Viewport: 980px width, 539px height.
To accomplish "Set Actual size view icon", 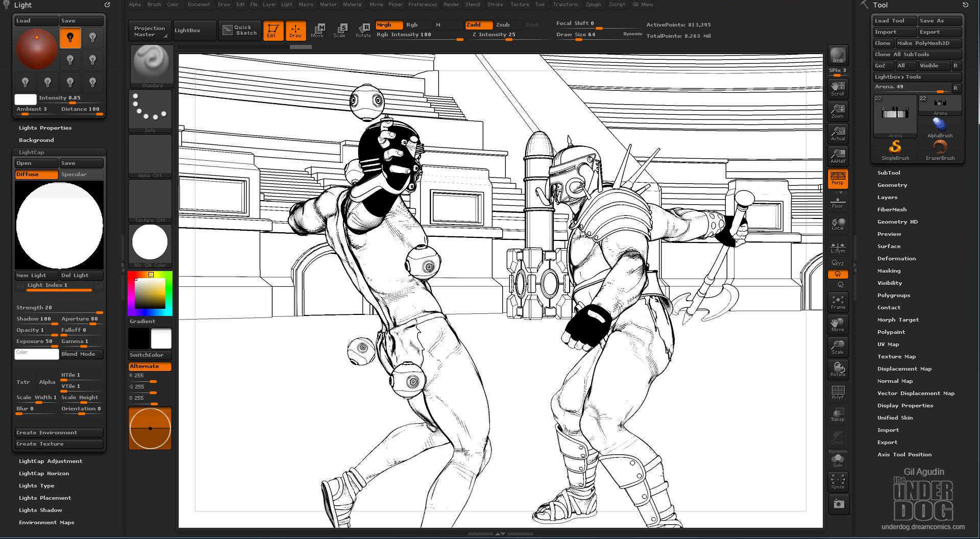I will point(838,134).
